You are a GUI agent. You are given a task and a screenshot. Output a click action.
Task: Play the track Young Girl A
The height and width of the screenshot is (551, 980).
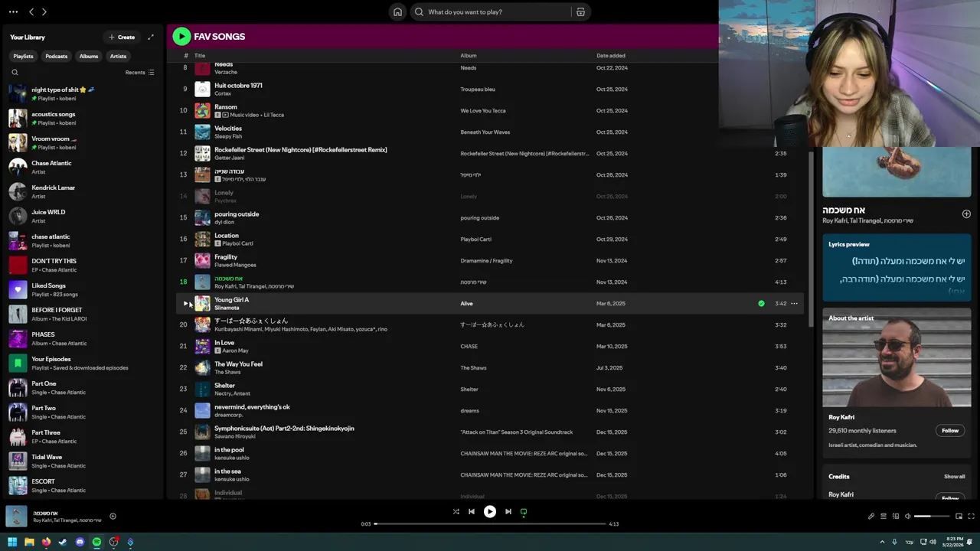coord(185,304)
